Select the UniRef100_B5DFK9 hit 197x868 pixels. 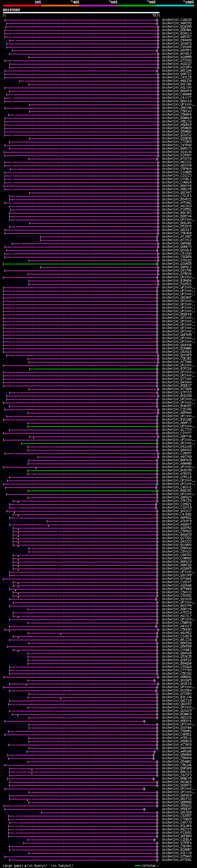[176, 314]
